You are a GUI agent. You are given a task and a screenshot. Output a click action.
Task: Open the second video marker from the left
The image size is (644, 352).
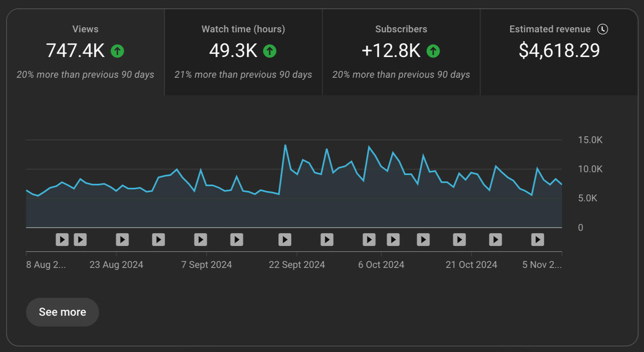[80, 240]
